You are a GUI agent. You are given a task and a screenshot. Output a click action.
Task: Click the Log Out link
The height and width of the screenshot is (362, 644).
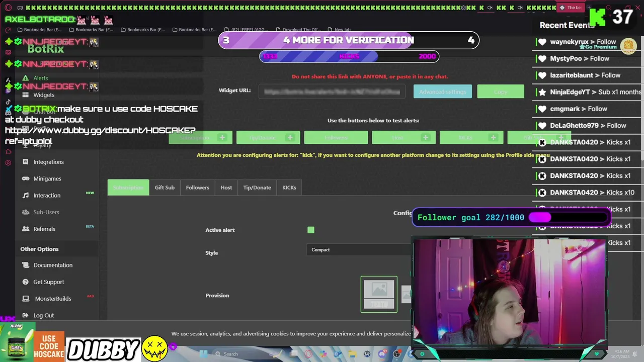tap(43, 315)
